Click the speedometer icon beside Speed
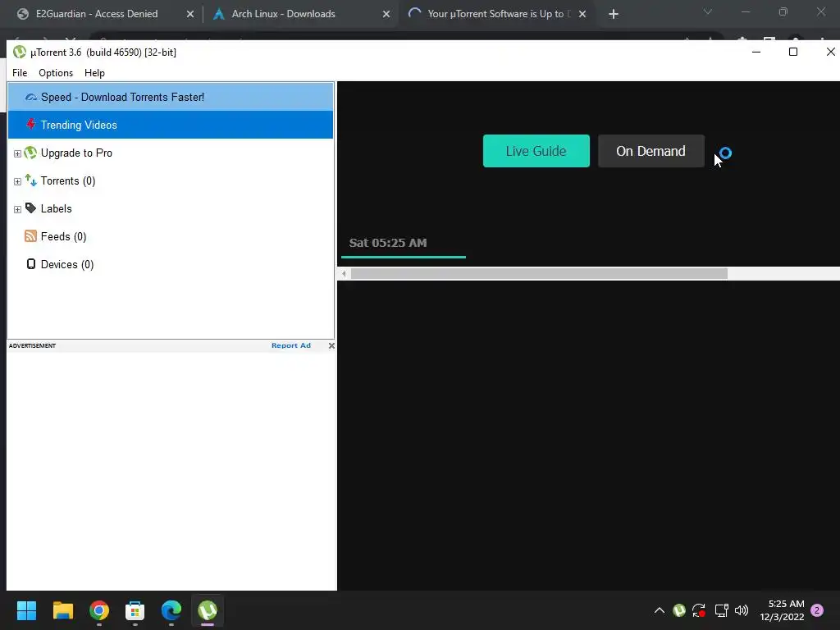This screenshot has height=630, width=840. 31,97
